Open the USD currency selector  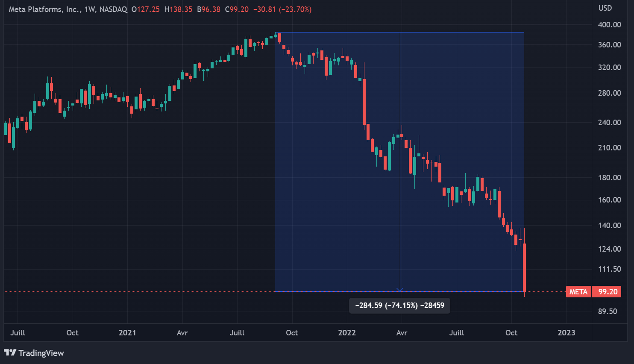[605, 8]
